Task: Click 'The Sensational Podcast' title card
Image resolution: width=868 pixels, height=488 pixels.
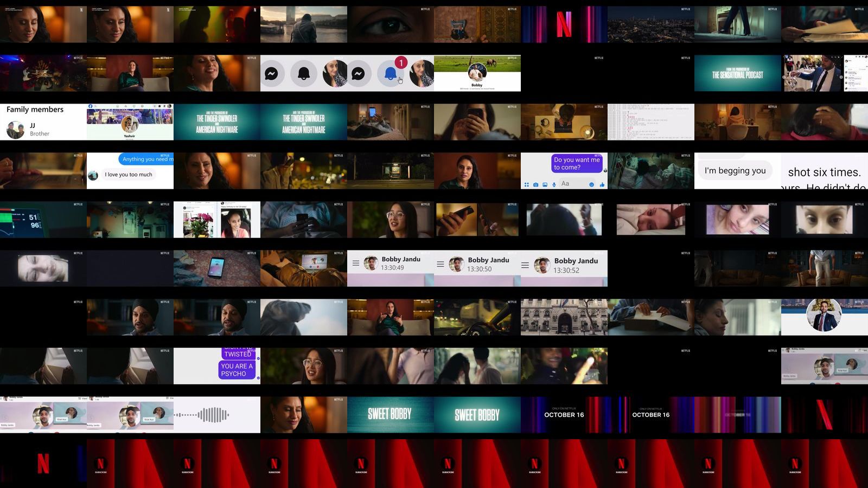Action: pos(738,73)
